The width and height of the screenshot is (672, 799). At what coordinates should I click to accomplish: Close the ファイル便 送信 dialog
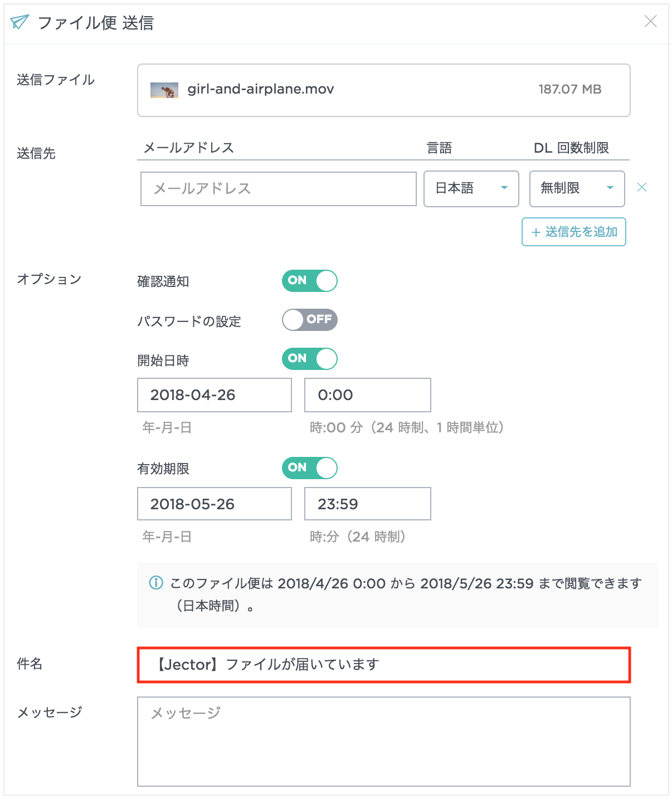[650, 21]
